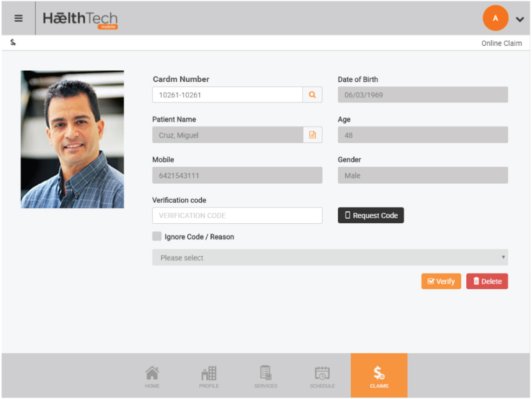Screen dimensions: 532x399
Task: Click the dollar icon in breadcrumb bar
Action: point(13,43)
